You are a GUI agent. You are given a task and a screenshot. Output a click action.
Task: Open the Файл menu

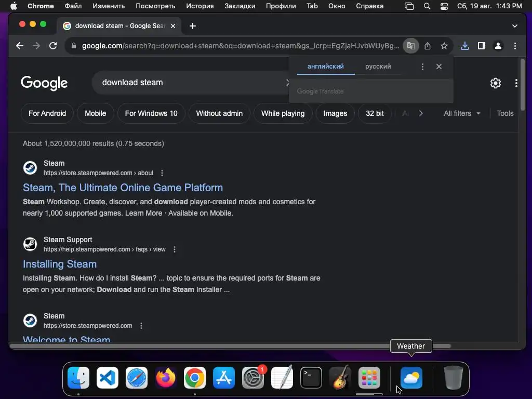[x=73, y=6]
